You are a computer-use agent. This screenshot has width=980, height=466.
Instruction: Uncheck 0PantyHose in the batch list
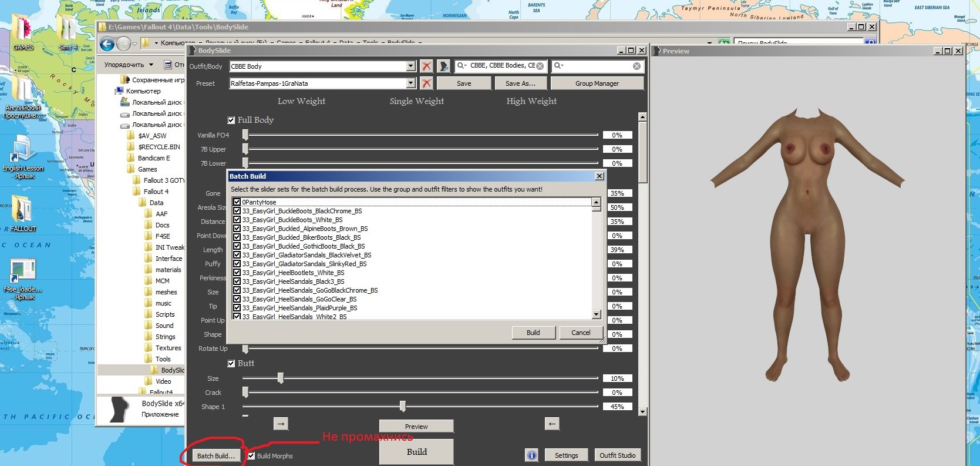237,202
